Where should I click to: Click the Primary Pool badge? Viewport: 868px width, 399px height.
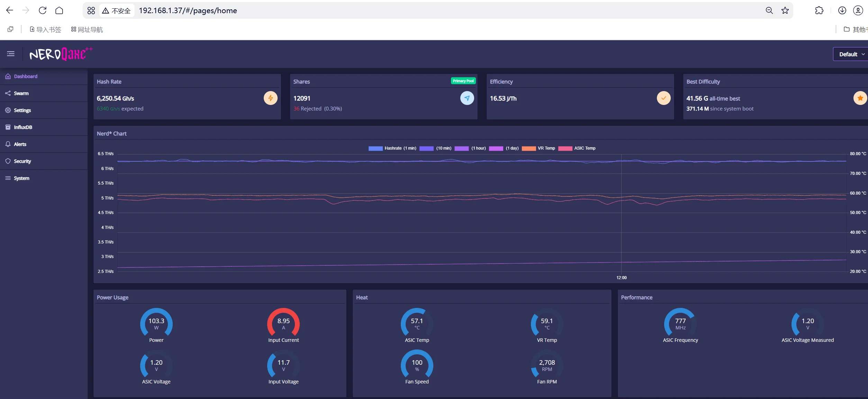463,81
